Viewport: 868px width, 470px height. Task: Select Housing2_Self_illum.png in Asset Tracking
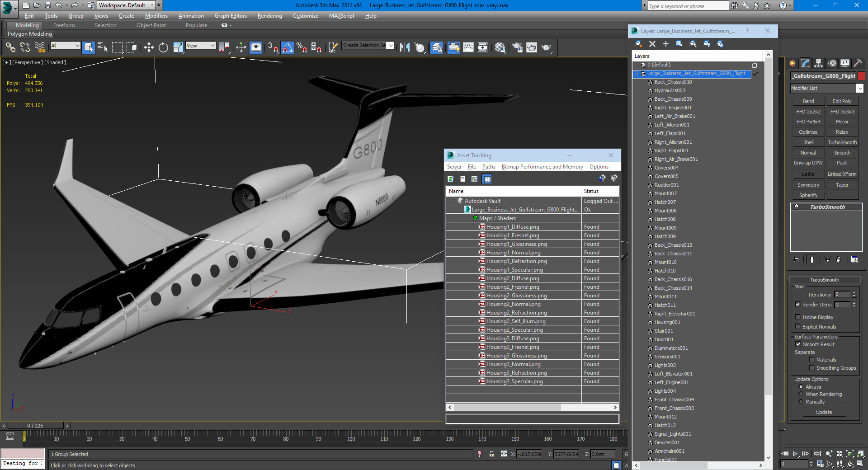point(515,321)
